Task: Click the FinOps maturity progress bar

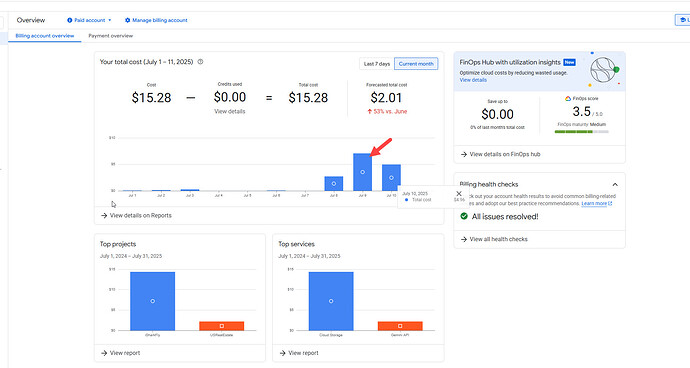Action: (582, 132)
